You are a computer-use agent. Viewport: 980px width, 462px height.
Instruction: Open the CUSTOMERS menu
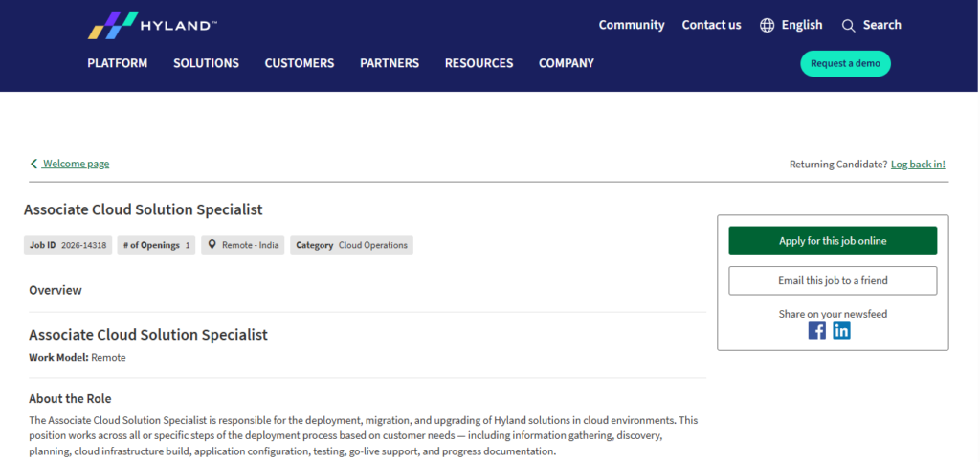click(x=300, y=63)
